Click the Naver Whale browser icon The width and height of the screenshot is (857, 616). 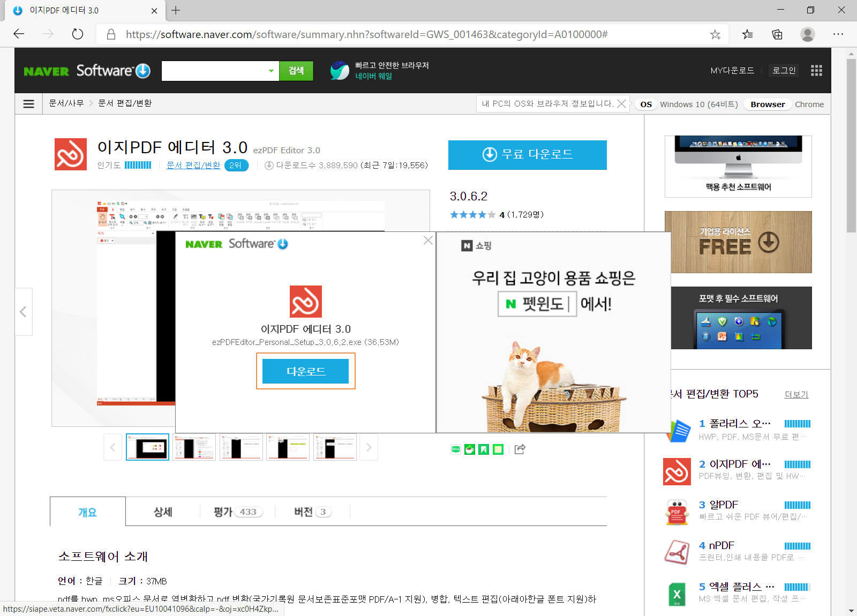pos(340,70)
